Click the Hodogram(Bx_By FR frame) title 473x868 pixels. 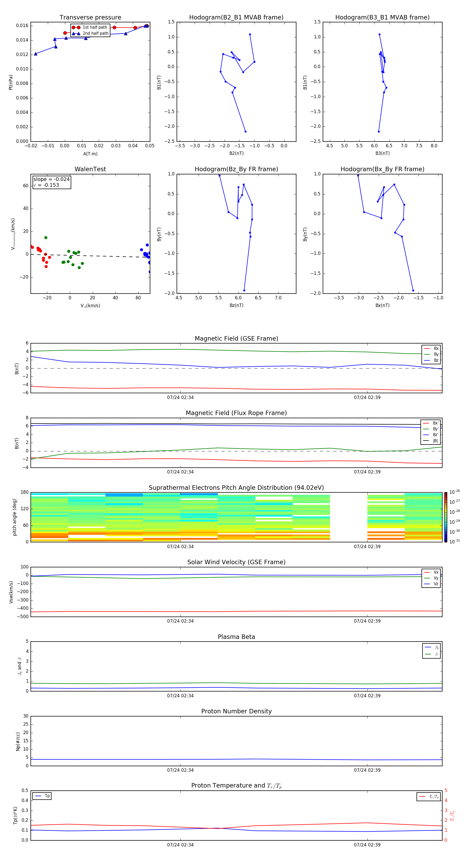pyautogui.click(x=382, y=169)
